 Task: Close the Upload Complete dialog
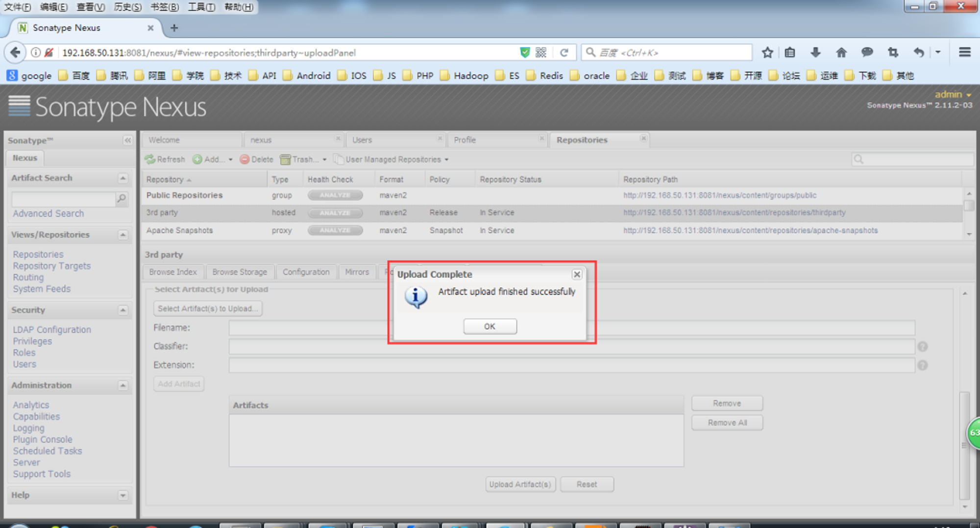coord(577,274)
